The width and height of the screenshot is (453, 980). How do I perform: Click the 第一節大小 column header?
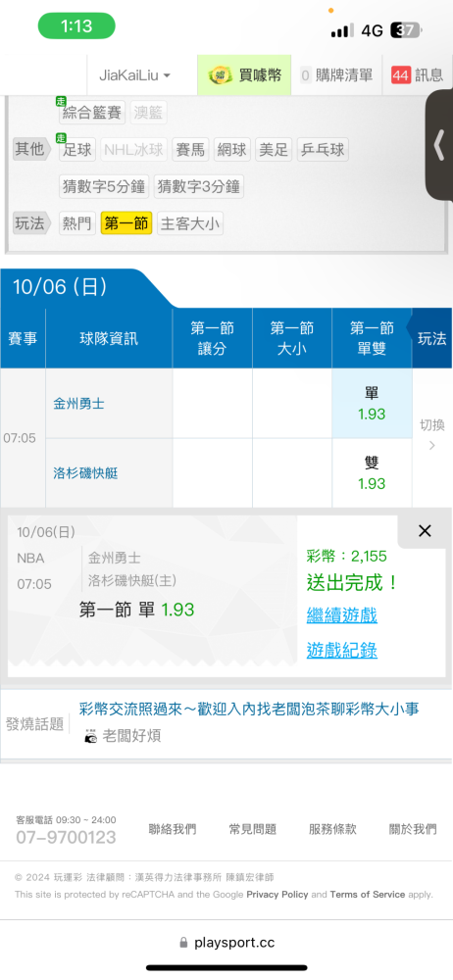(x=292, y=339)
